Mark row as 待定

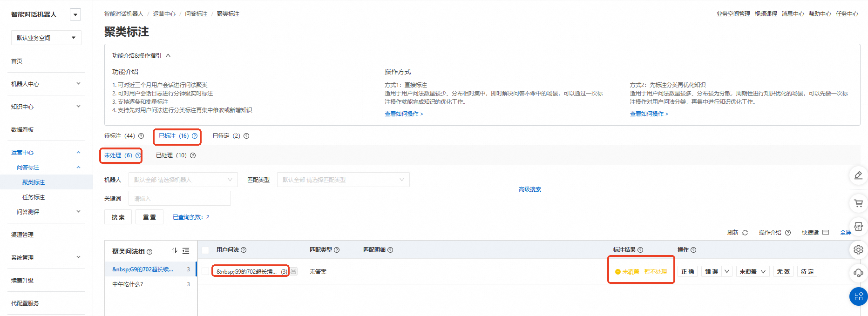[807, 271]
